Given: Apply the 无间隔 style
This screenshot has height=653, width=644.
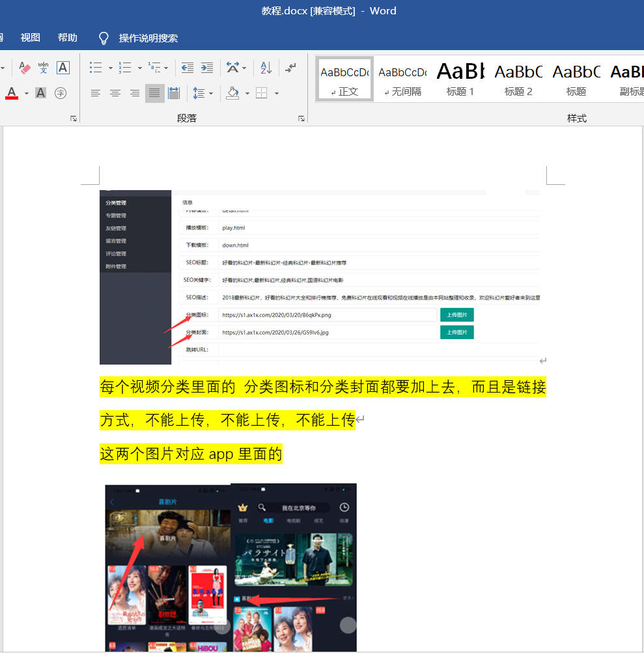Looking at the screenshot, I should click(x=402, y=79).
